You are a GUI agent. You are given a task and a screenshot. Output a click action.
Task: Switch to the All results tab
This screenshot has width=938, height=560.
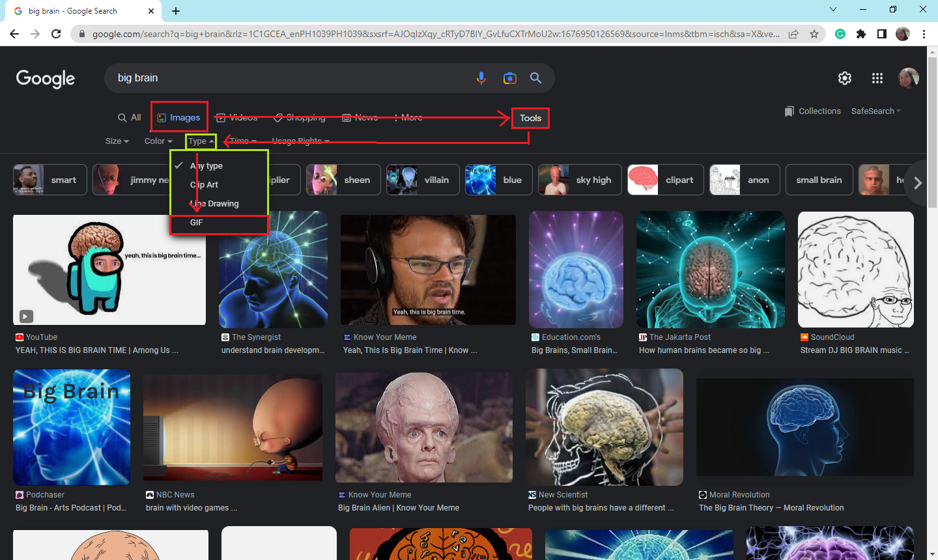pos(130,118)
